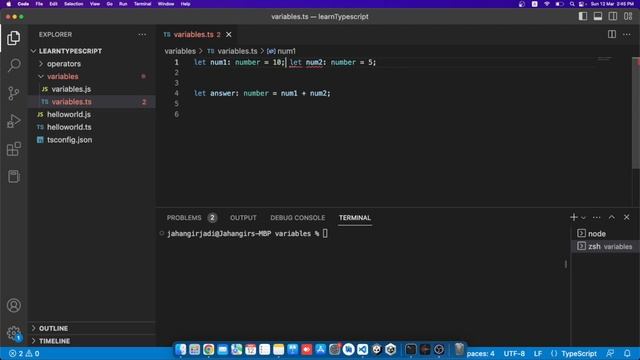Collapse the variables folder
The width and height of the screenshot is (640, 360).
92,76
